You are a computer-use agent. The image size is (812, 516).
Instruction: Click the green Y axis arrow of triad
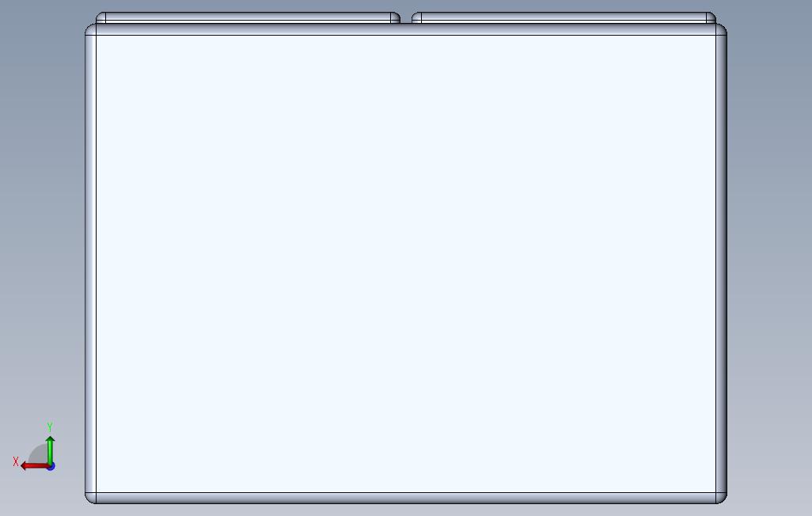click(50, 450)
